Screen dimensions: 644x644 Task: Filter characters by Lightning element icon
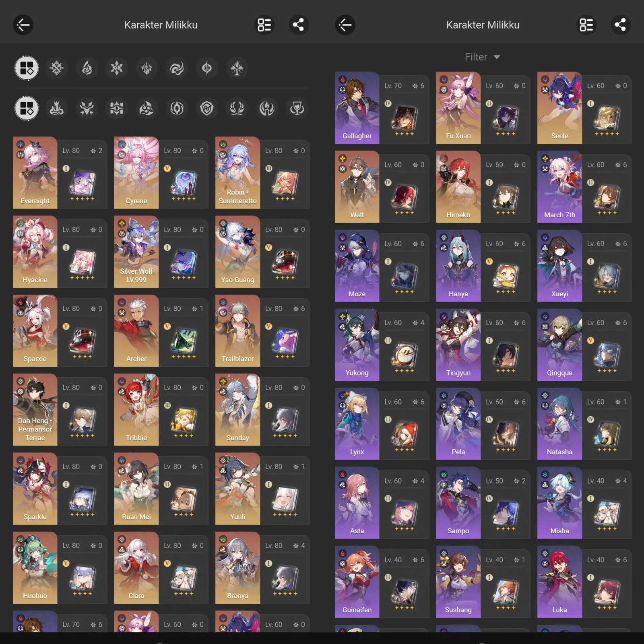point(147,68)
